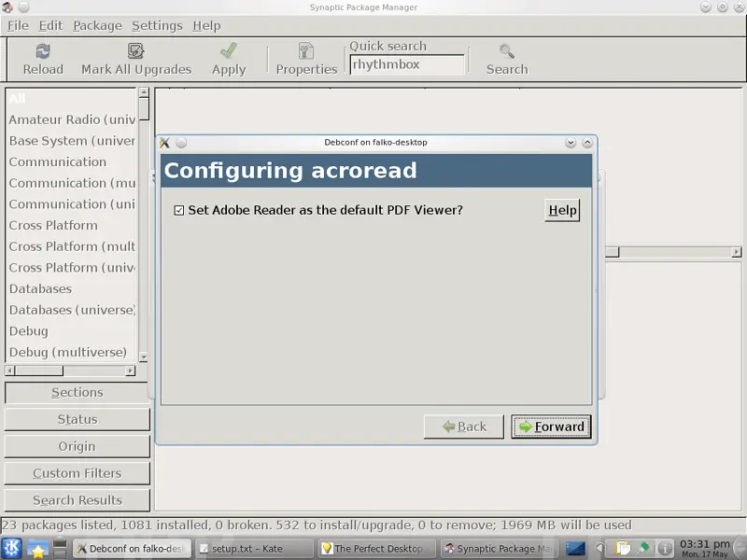
Task: Click the Search Results button
Action: (78, 500)
